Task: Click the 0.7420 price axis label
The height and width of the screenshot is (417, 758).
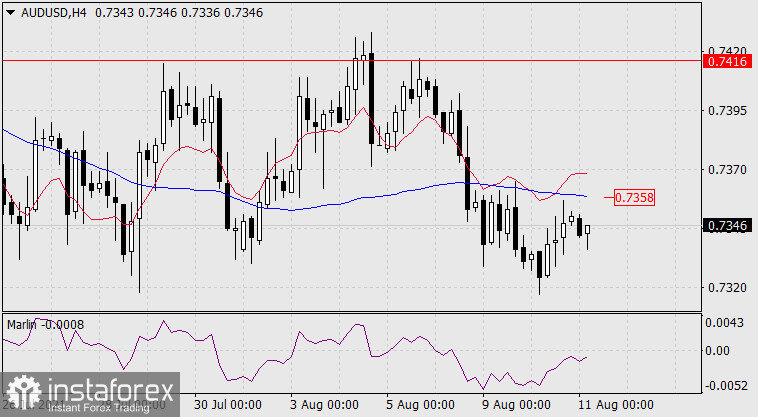Action: pyautogui.click(x=723, y=50)
